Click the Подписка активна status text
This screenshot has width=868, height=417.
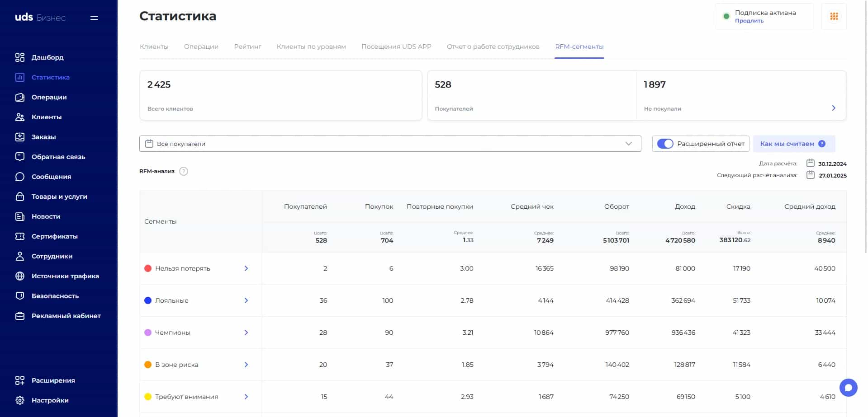(x=765, y=13)
